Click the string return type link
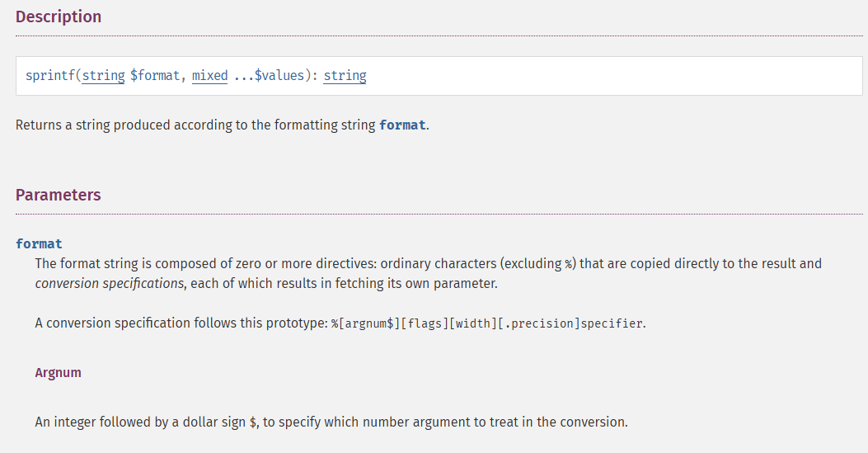The width and height of the screenshot is (868, 453). click(x=345, y=76)
